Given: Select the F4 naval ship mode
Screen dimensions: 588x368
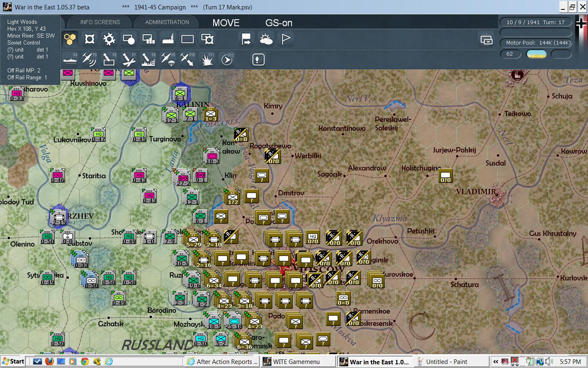Looking at the screenshot, I should [70, 60].
